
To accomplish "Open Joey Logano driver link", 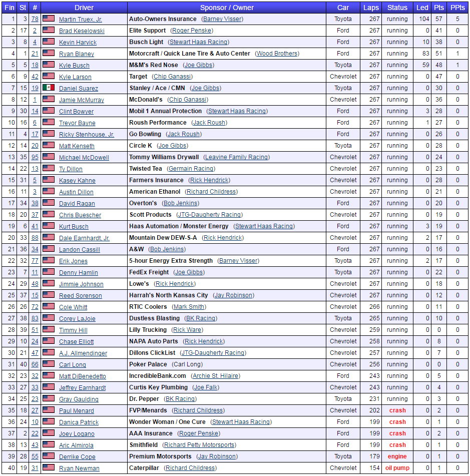I will point(77,434).
